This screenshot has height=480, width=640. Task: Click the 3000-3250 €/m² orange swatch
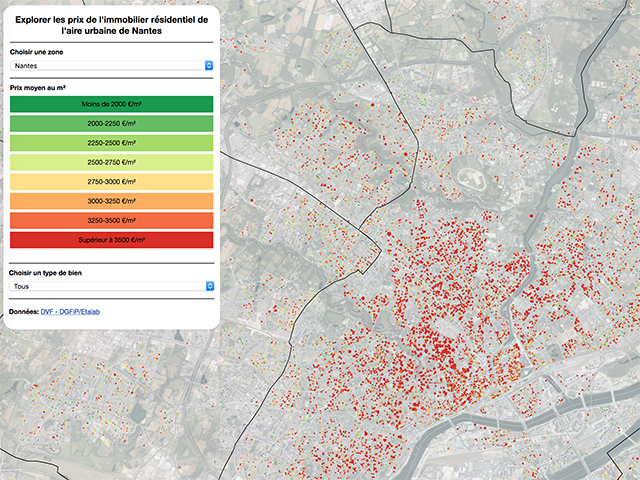pyautogui.click(x=110, y=201)
